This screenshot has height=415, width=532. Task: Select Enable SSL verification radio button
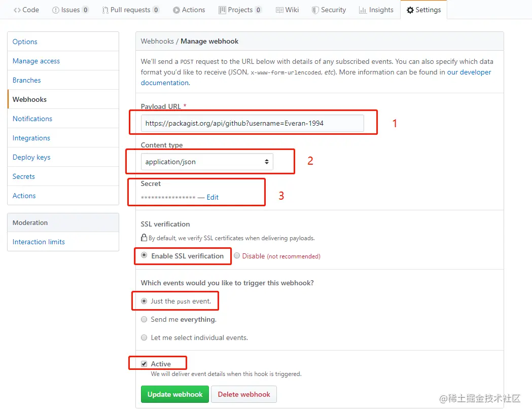pos(144,255)
